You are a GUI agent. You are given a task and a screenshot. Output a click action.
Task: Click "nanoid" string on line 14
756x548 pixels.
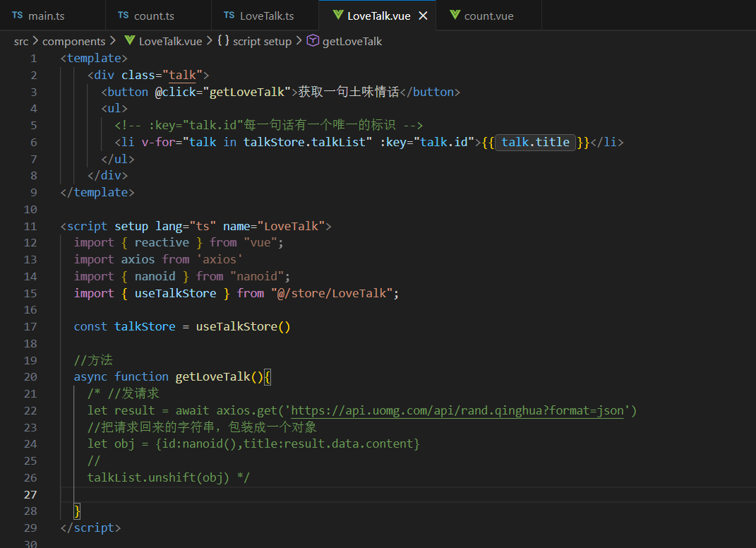257,276
